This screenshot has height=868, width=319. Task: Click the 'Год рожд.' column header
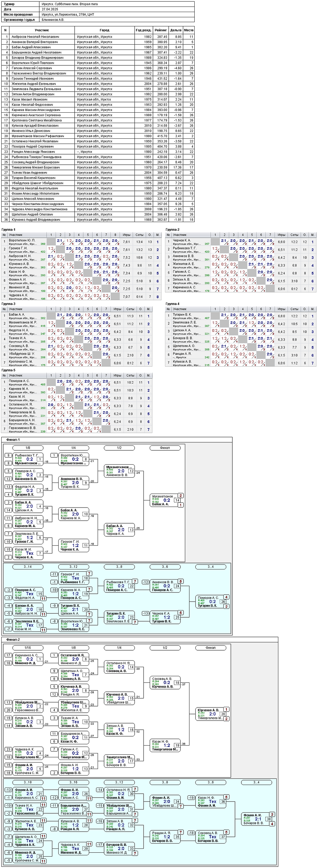tap(144, 30)
